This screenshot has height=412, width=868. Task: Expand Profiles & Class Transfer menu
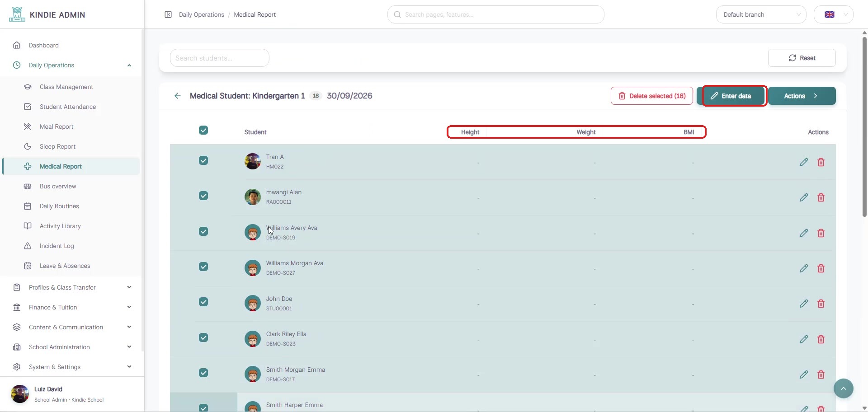[72, 287]
